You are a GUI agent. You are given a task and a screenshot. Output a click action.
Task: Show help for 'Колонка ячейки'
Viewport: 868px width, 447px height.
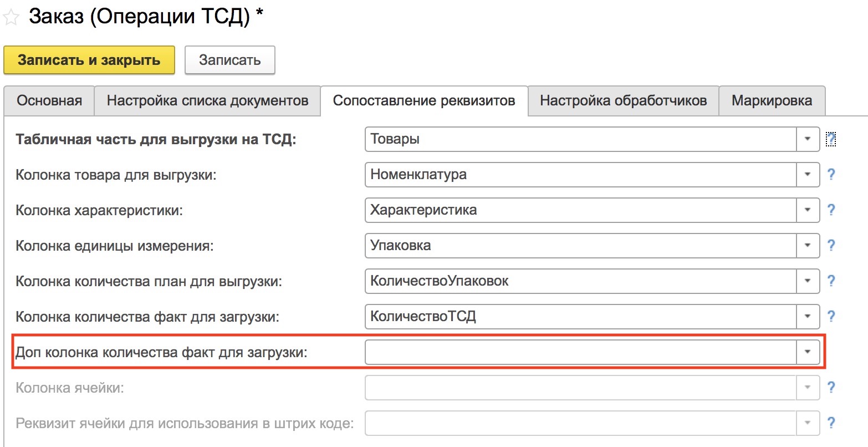click(x=830, y=387)
